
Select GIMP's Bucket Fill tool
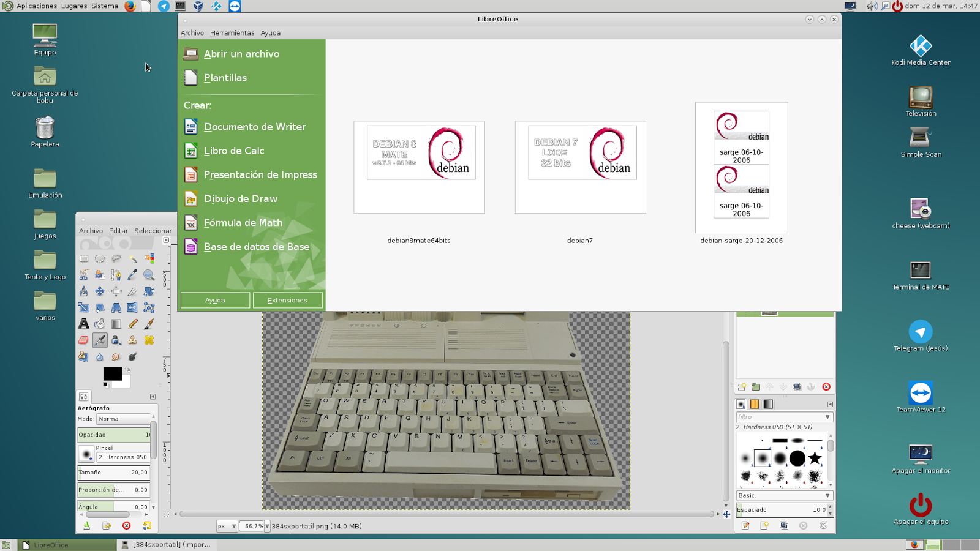click(x=100, y=324)
